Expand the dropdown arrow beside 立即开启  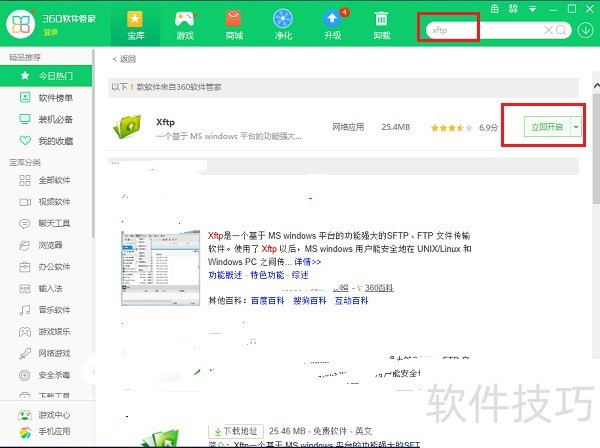click(x=576, y=127)
